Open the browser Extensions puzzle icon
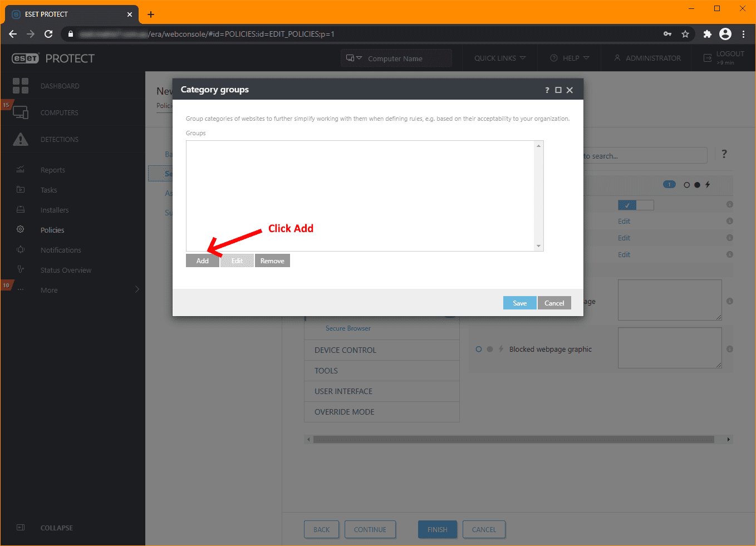This screenshot has height=546, width=756. tap(708, 34)
